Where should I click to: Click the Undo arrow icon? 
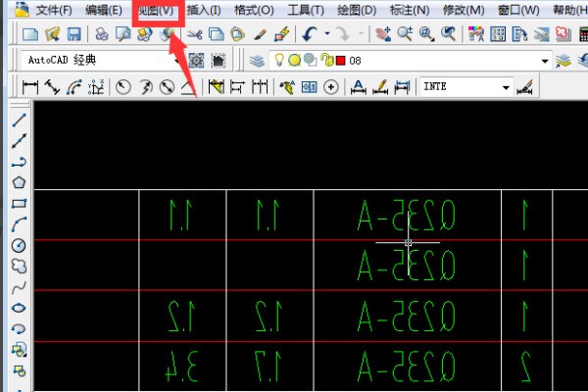click(309, 34)
